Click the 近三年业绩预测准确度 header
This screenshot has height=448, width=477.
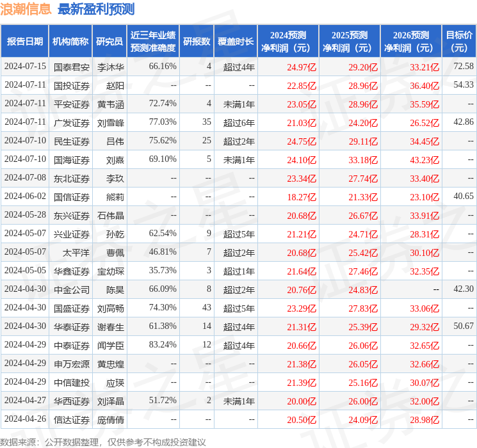pos(153,42)
